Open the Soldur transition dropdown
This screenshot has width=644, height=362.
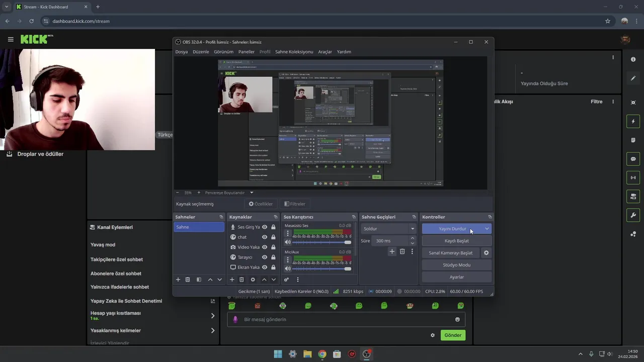point(388,229)
